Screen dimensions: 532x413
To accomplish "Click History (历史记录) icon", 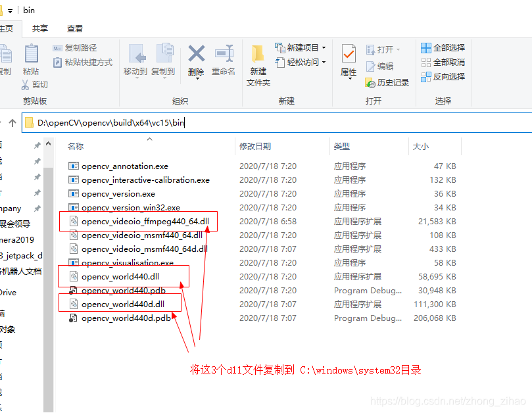I will coord(370,83).
